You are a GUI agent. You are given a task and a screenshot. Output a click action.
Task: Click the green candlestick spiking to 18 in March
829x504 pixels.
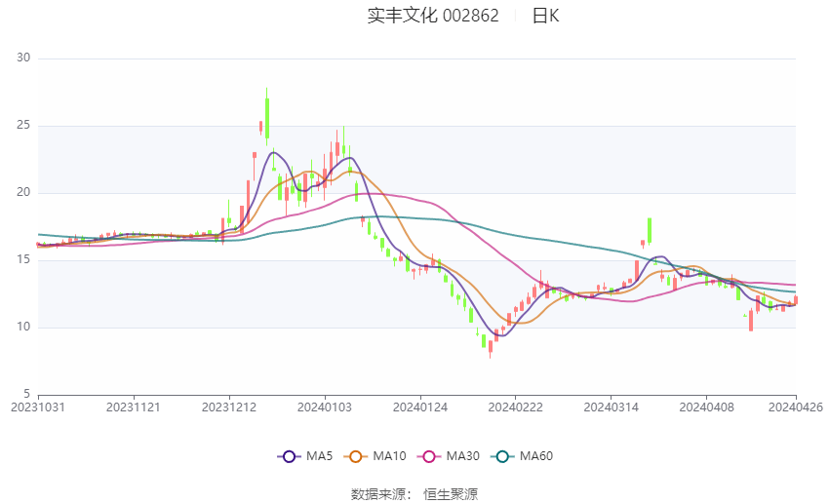tap(650, 231)
